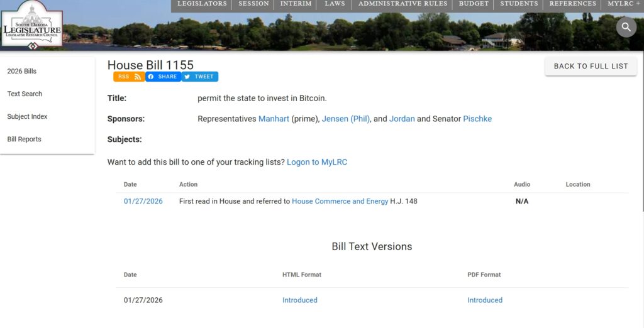Click the House Bill 1155 heading

pyautogui.click(x=150, y=65)
